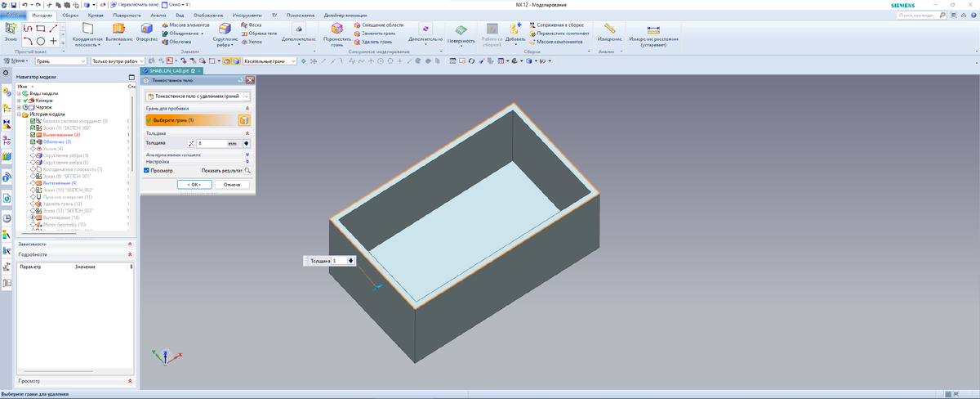Toggle checkbox for Базовая система координат (0)
The height and width of the screenshot is (399, 980).
coord(33,121)
